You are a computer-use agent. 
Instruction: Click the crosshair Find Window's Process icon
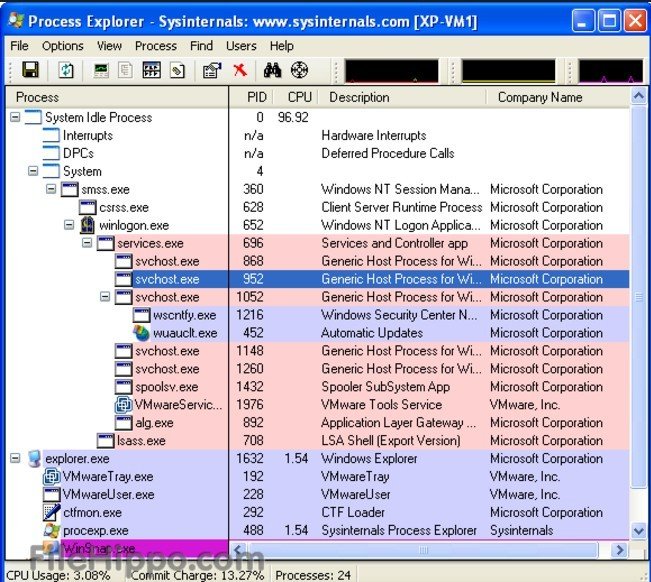click(299, 70)
